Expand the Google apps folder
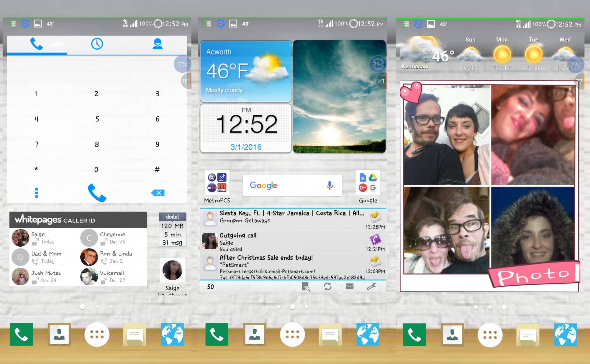 coord(368,183)
